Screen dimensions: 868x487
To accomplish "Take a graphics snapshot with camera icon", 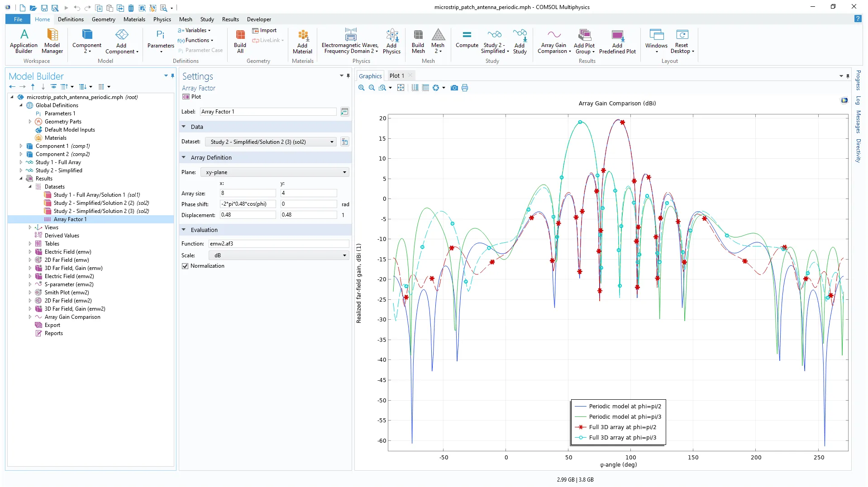I will point(454,88).
